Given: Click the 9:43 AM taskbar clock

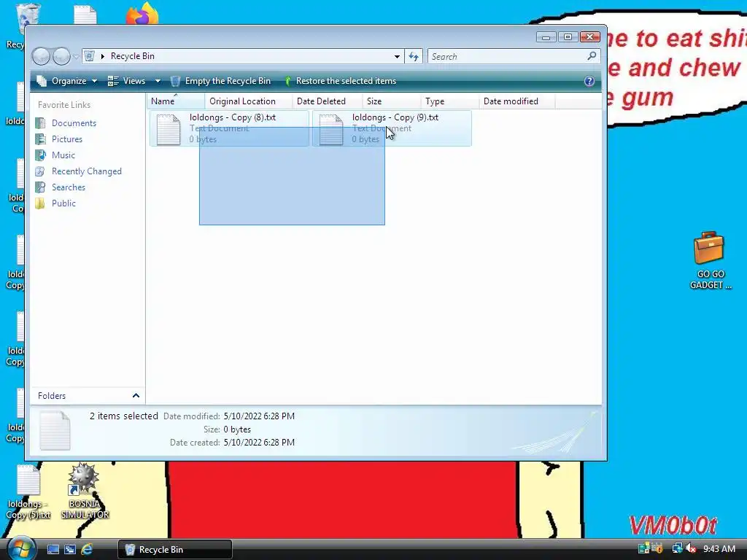Looking at the screenshot, I should 719,549.
